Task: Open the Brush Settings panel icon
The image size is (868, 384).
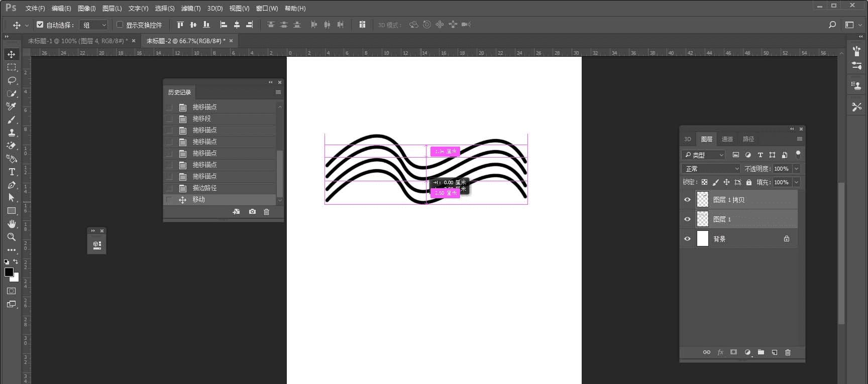Action: (857, 51)
